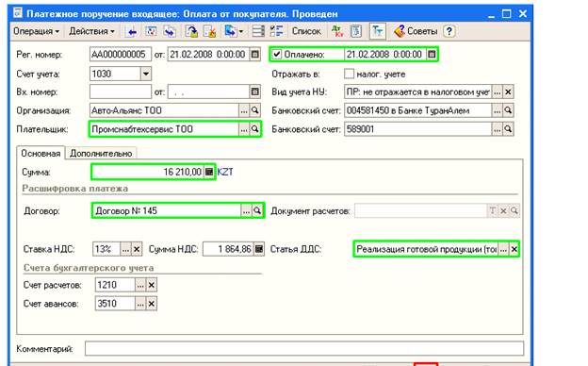The height and width of the screenshot is (366, 588).
Task: Open selection for Счет авансов 3510
Action: pyautogui.click(x=140, y=304)
